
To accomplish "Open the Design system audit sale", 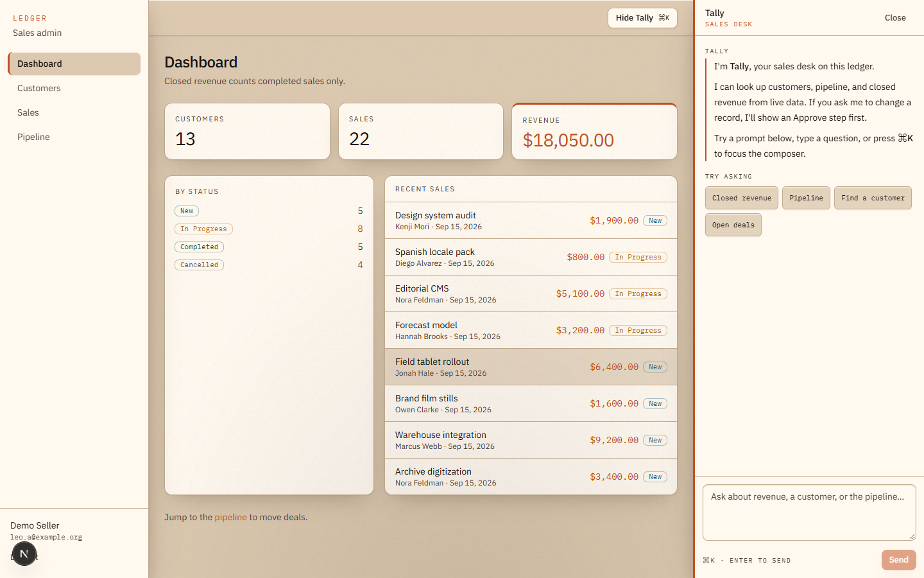I will (531, 220).
